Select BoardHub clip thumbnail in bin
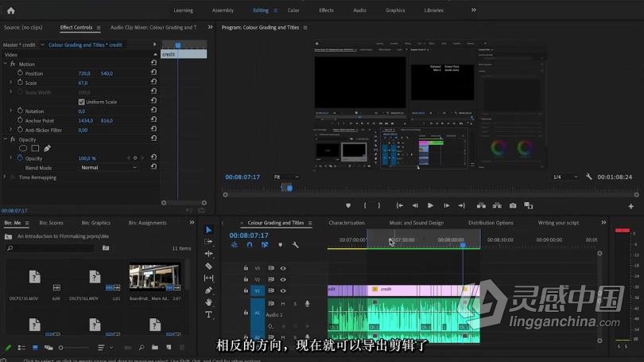Image resolution: width=644 pixels, height=362 pixels. (154, 277)
